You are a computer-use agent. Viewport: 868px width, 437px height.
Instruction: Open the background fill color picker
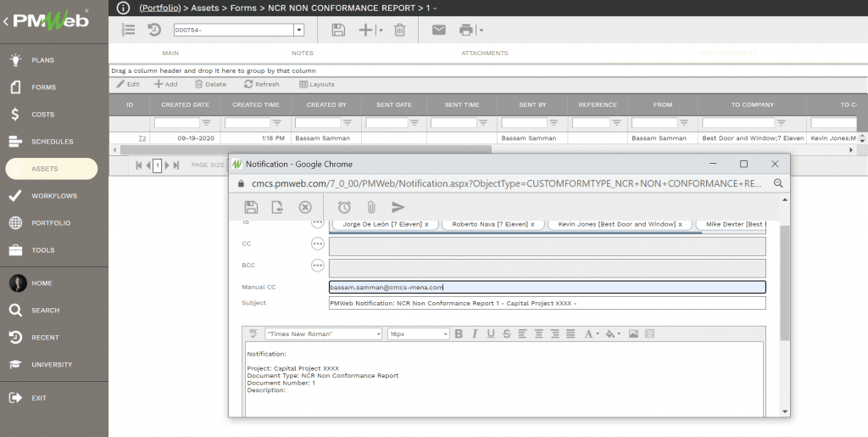(x=612, y=333)
